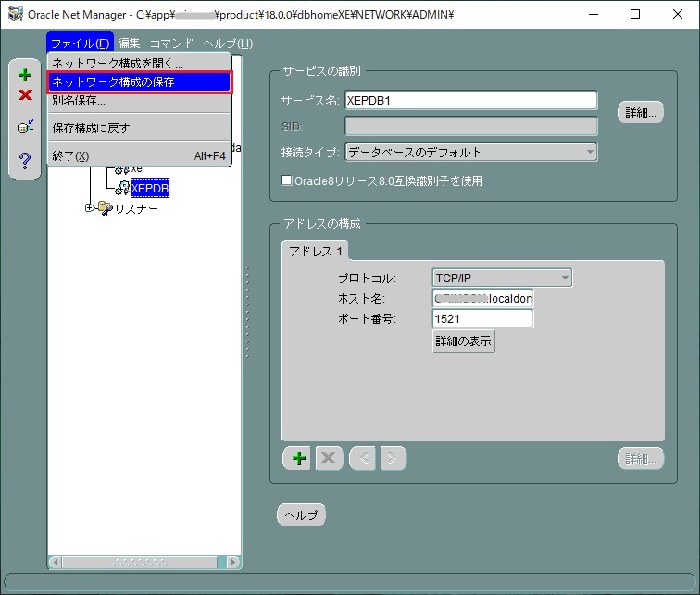Image resolution: width=700 pixels, height=595 pixels.
Task: Choose 終了(X) menu entry
Action: click(139, 156)
